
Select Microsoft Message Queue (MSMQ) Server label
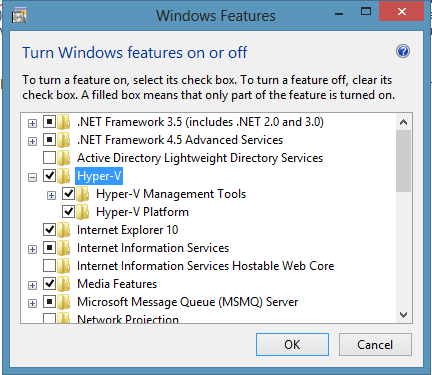(188, 302)
